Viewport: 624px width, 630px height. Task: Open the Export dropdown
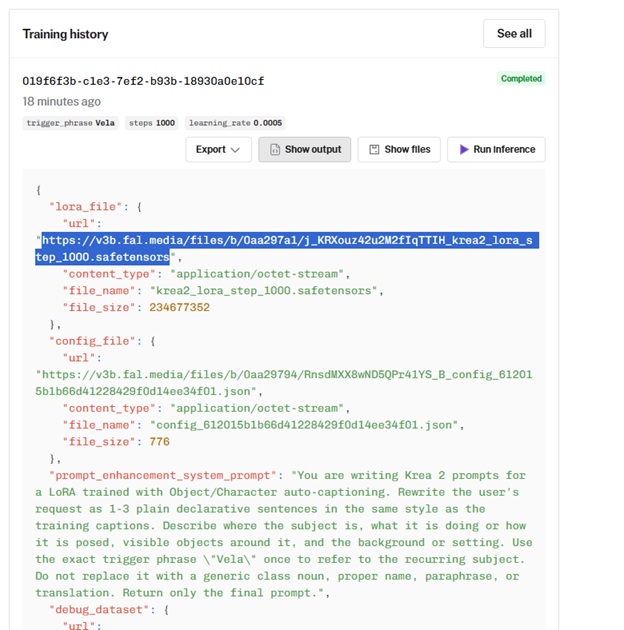point(219,149)
